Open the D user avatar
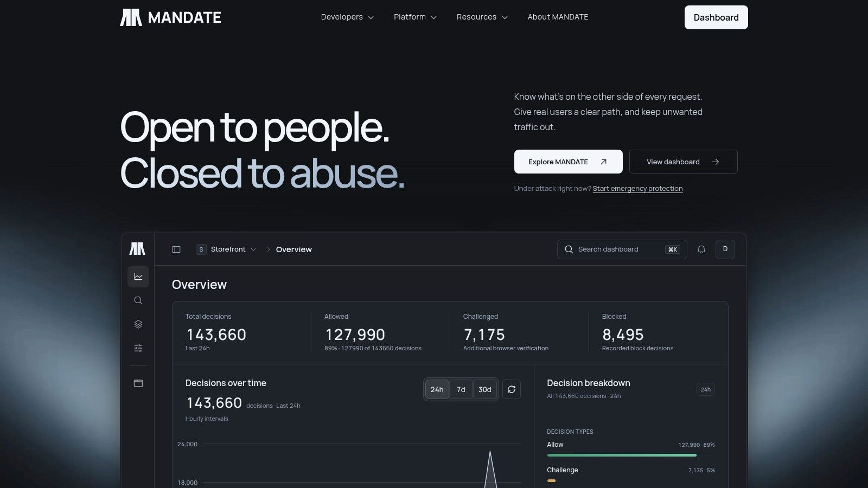The width and height of the screenshot is (868, 488). pyautogui.click(x=725, y=249)
